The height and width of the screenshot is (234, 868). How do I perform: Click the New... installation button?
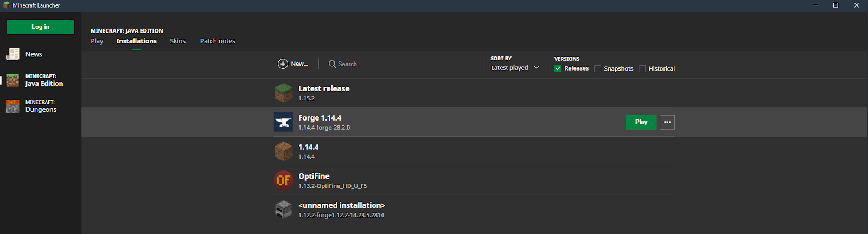pyautogui.click(x=293, y=64)
